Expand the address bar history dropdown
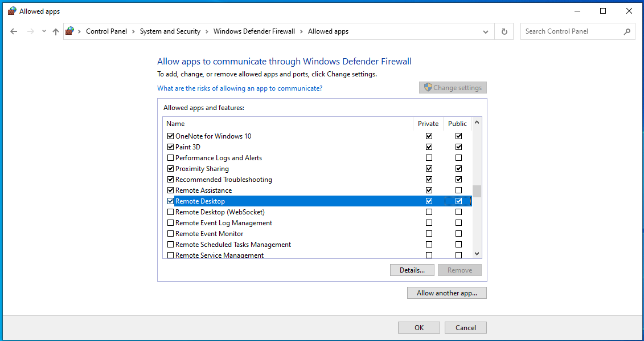This screenshot has height=341, width=644. click(x=486, y=32)
